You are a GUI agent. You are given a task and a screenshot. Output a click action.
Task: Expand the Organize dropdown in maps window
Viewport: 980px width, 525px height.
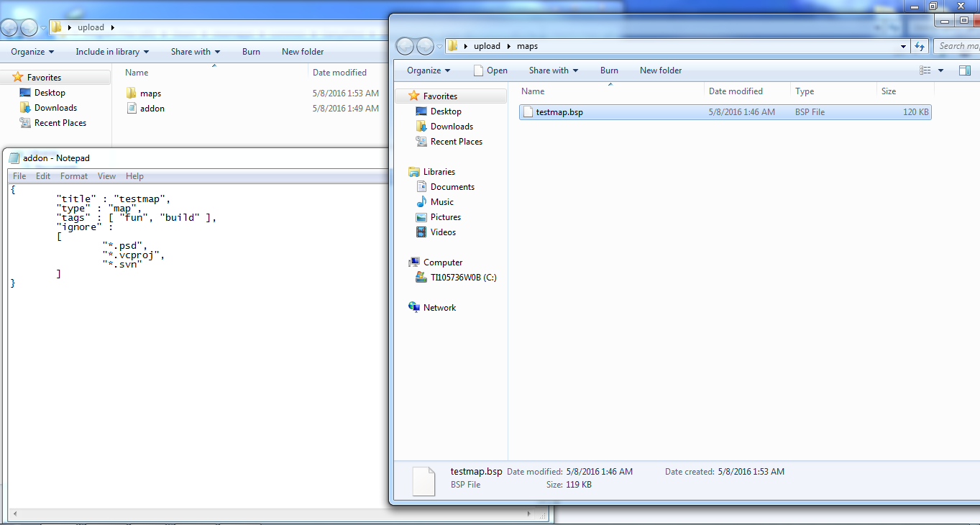pyautogui.click(x=429, y=70)
